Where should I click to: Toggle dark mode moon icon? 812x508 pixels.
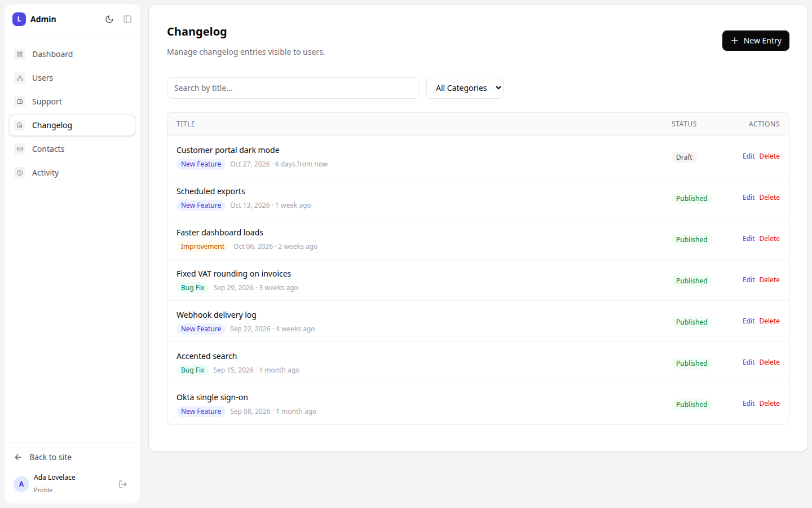[x=109, y=19]
